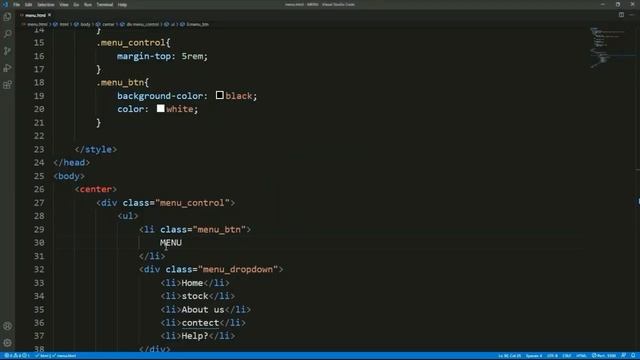640x360 pixels.
Task: Open the Help menu
Action: (x=122, y=4)
